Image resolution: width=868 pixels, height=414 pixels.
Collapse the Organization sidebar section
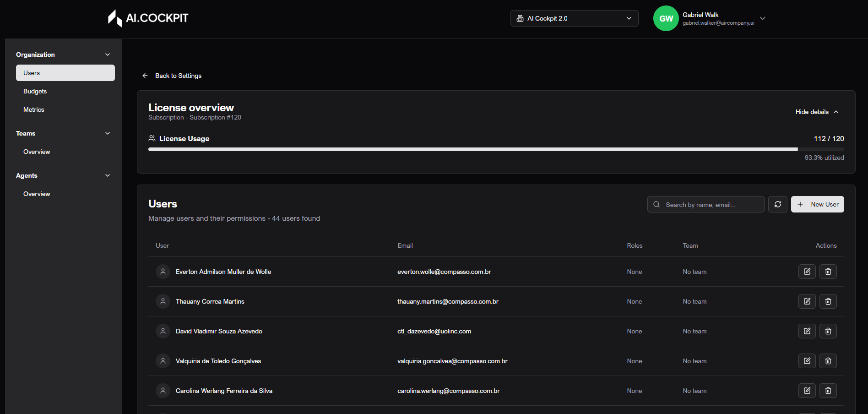click(x=108, y=54)
